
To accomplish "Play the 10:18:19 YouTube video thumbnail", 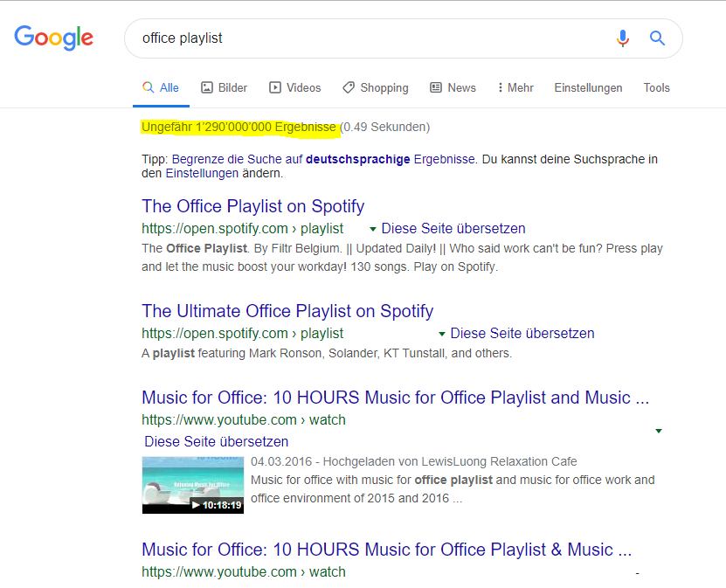I will click(193, 485).
